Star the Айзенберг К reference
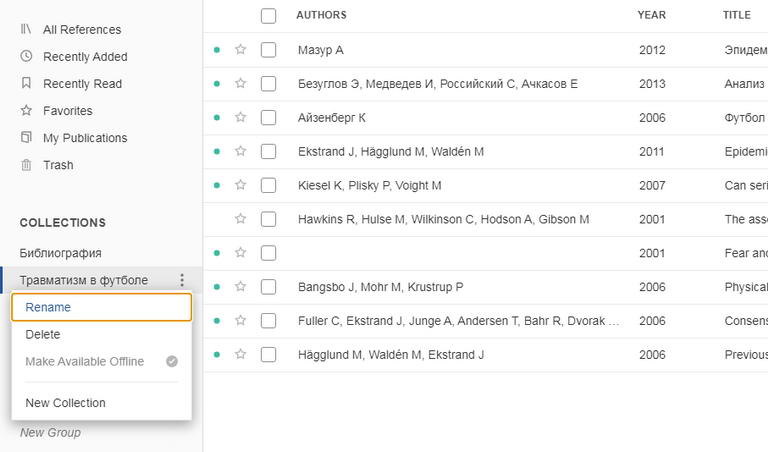Screen dimensions: 768x452 240,117
